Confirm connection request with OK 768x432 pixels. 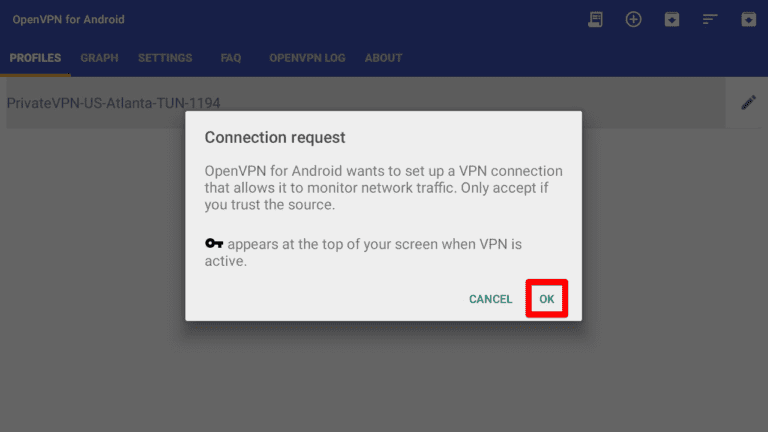click(547, 299)
